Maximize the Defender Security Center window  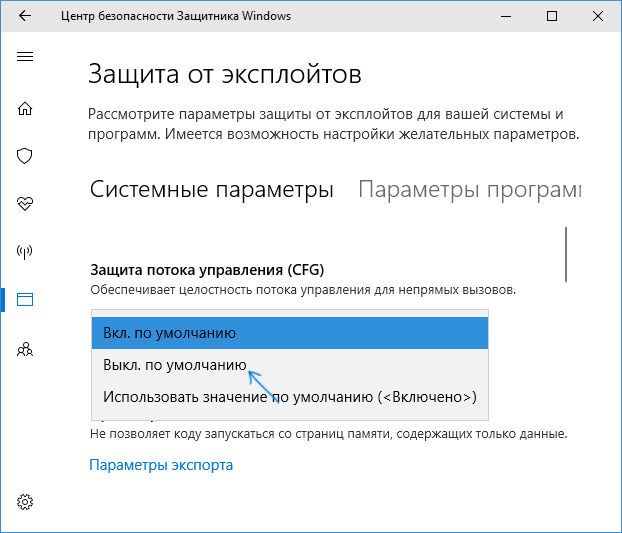coord(552,16)
